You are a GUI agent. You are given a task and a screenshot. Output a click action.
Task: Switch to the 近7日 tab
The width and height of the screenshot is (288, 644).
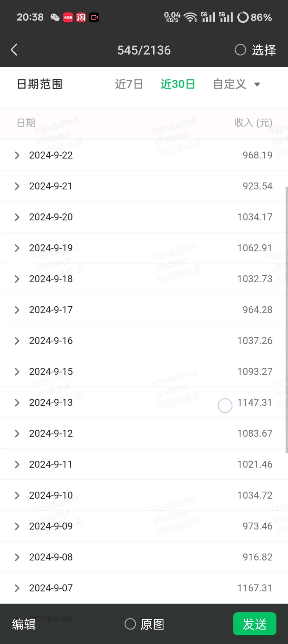pos(129,84)
